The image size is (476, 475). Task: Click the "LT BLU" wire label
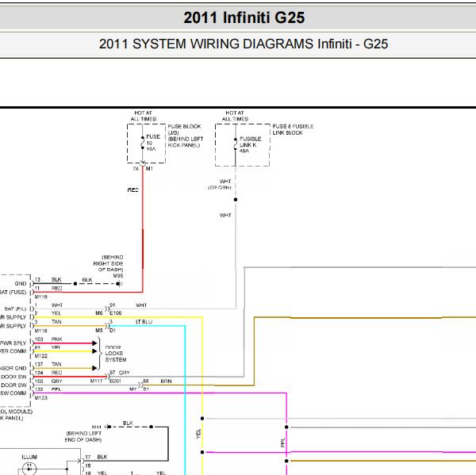tap(144, 322)
